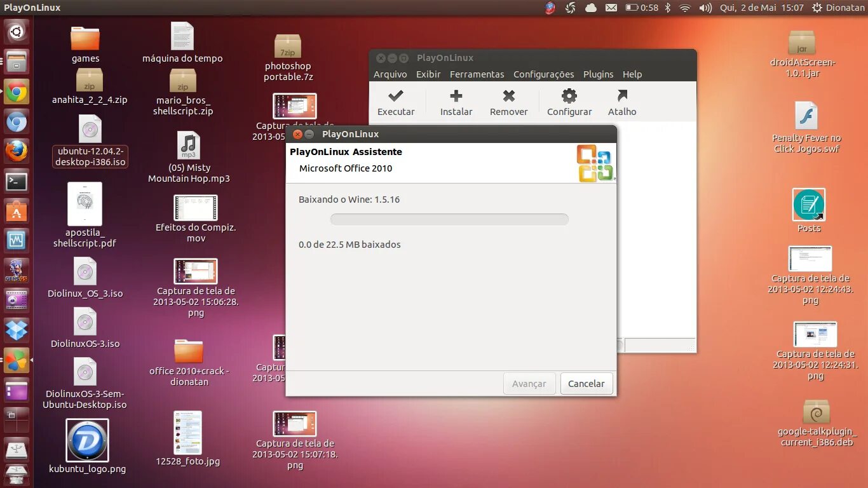Select máquina do tempo document

[x=182, y=43]
